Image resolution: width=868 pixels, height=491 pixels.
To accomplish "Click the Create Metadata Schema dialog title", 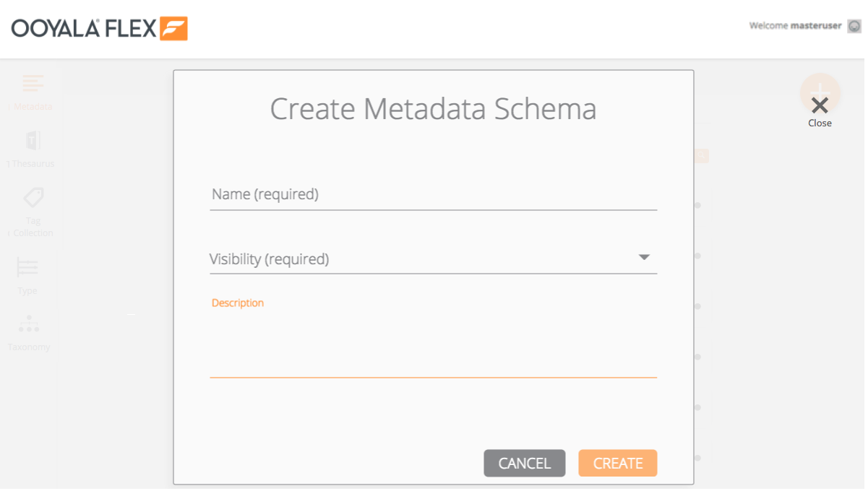I will point(433,109).
